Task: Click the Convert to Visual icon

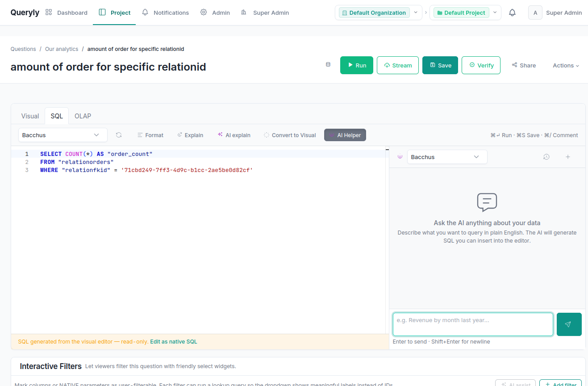Action: [266, 135]
